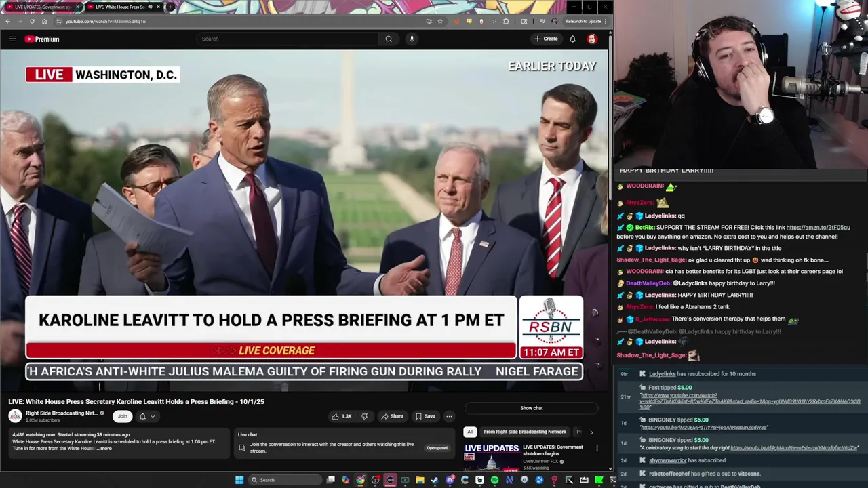868x488 pixels.
Task: Click the video title text
Action: pyautogui.click(x=136, y=402)
